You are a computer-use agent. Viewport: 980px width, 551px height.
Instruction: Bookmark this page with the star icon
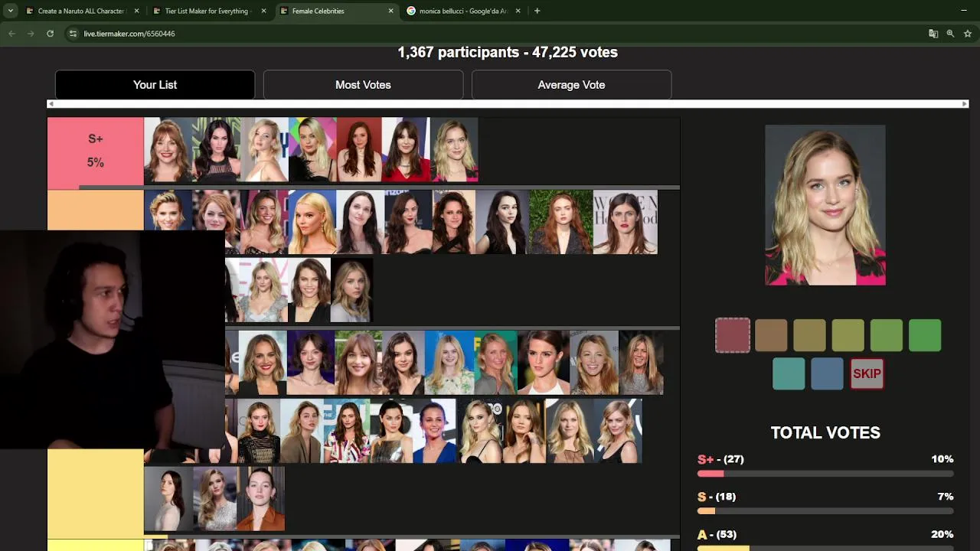click(x=968, y=34)
